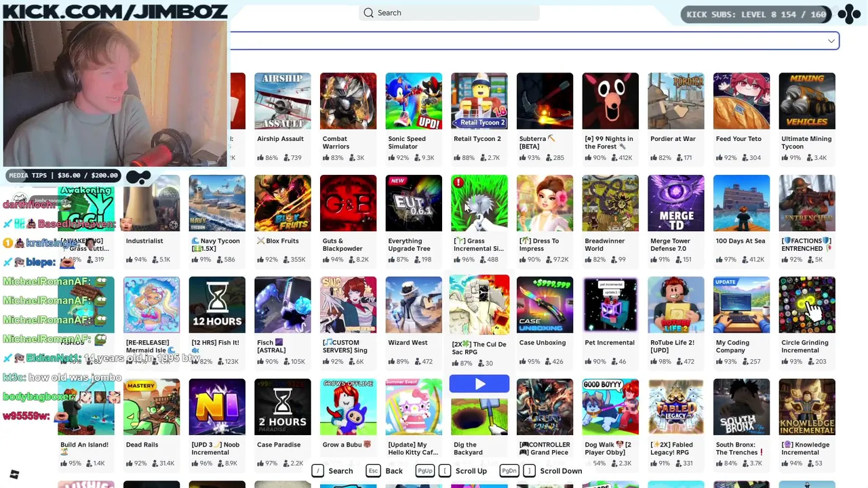Image resolution: width=868 pixels, height=488 pixels.
Task: Open the Mermaid Isle thumbnail
Action: pyautogui.click(x=151, y=305)
